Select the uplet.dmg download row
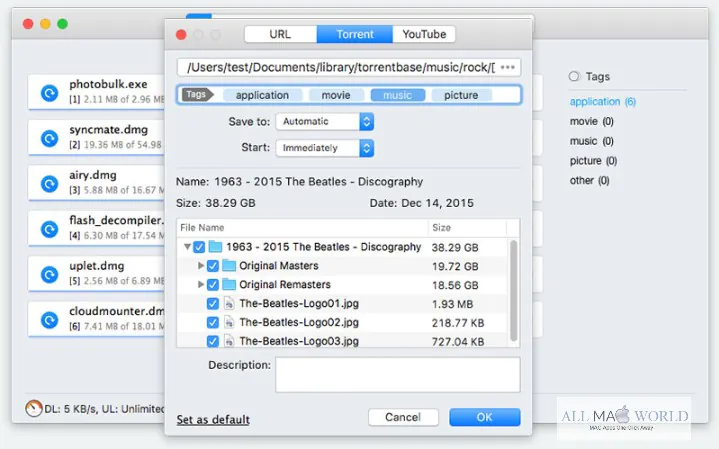 (x=96, y=274)
